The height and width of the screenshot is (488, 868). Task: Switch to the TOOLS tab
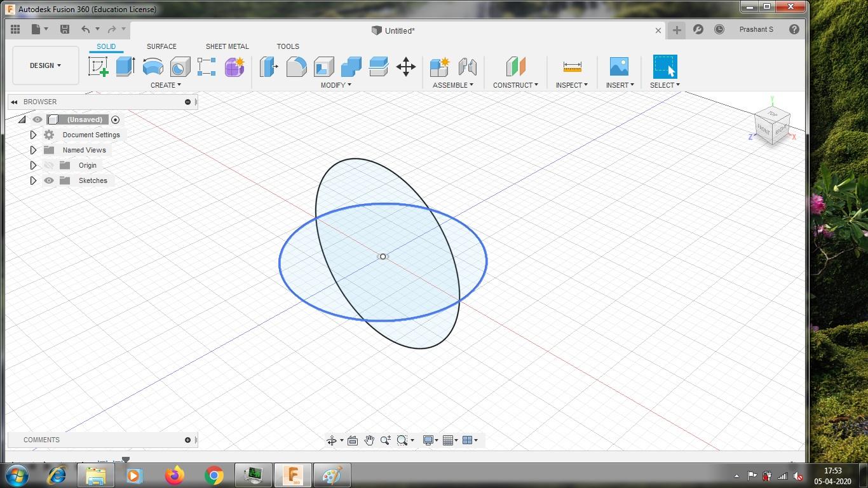[288, 46]
